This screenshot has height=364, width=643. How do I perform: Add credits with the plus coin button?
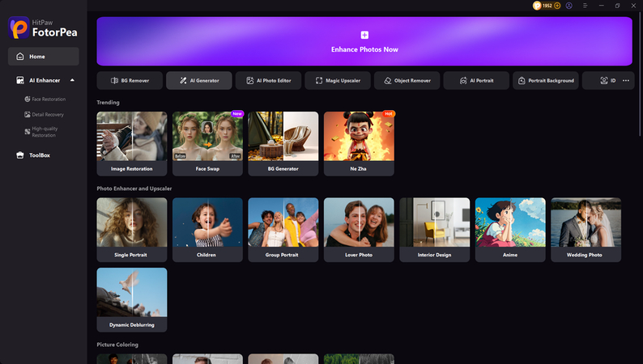[557, 6]
